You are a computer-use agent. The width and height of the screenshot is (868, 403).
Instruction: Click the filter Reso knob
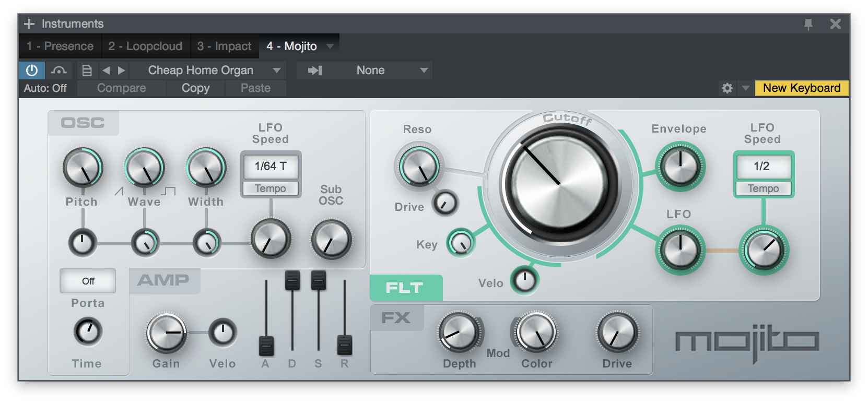(419, 167)
